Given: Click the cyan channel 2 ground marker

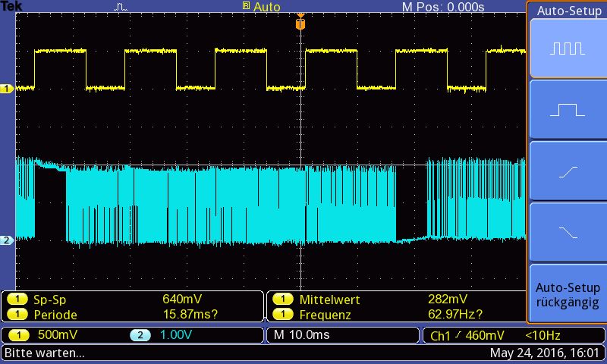Looking at the screenshot, I should coord(7,240).
